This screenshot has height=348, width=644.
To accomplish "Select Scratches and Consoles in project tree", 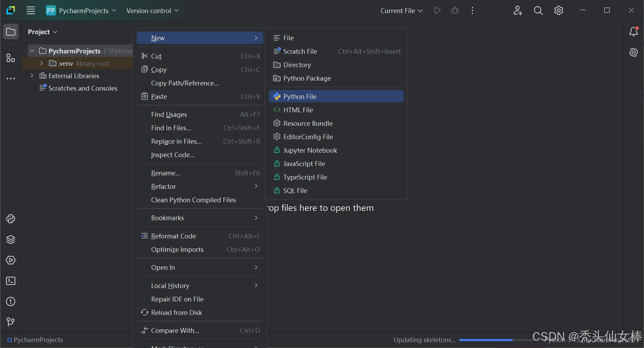I will tap(79, 88).
